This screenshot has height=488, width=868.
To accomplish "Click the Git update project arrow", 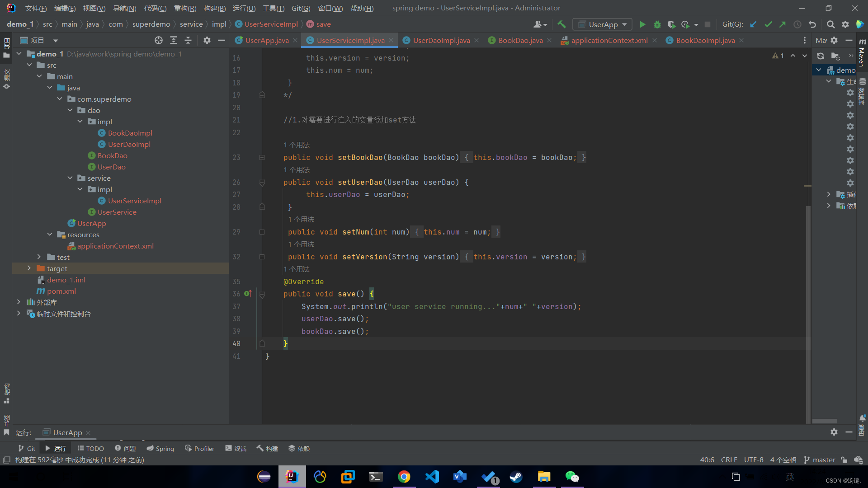I will point(753,24).
